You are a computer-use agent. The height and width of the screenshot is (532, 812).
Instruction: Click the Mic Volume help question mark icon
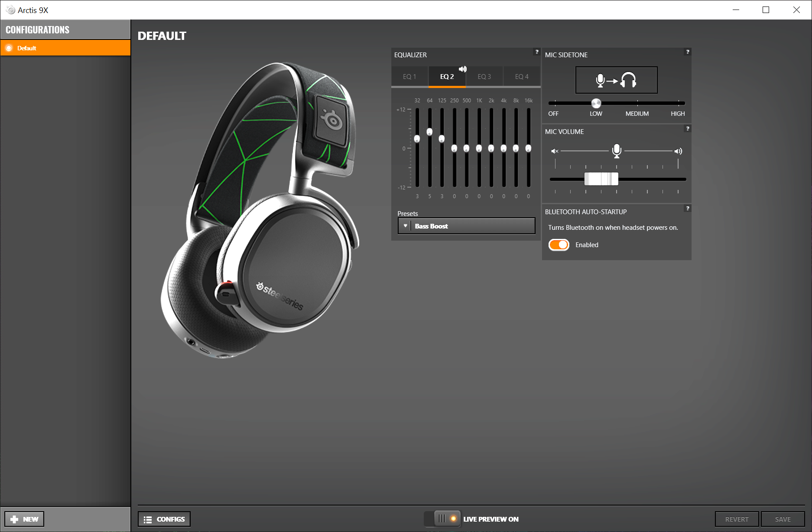pyautogui.click(x=688, y=129)
